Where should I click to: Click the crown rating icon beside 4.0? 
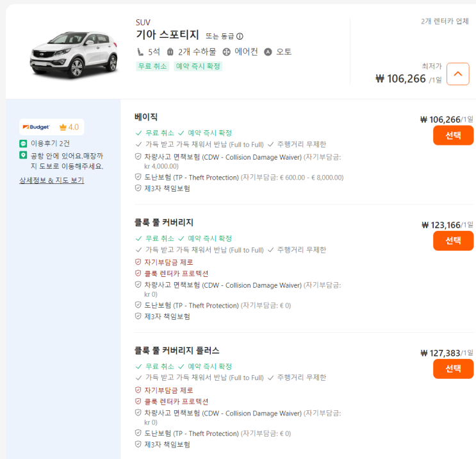click(63, 127)
